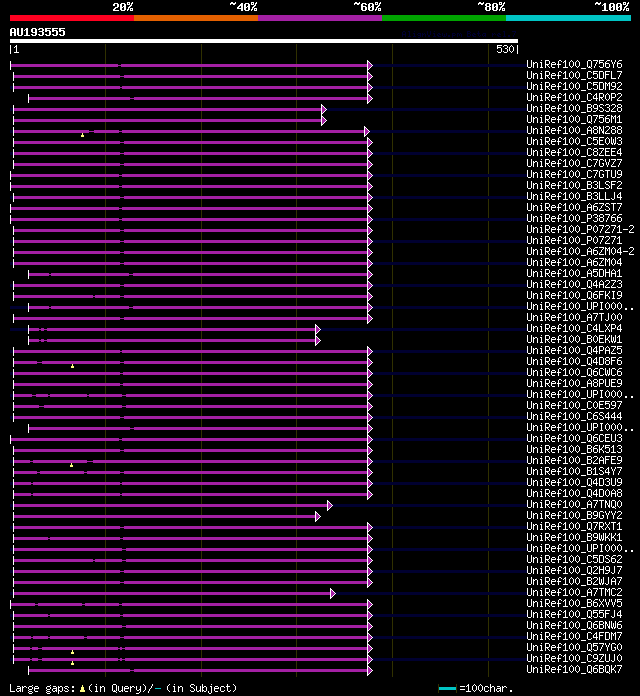The image size is (640, 696).
Task: Open the UniRef100_C8ZEE4 hit label
Action: pyautogui.click(x=574, y=152)
